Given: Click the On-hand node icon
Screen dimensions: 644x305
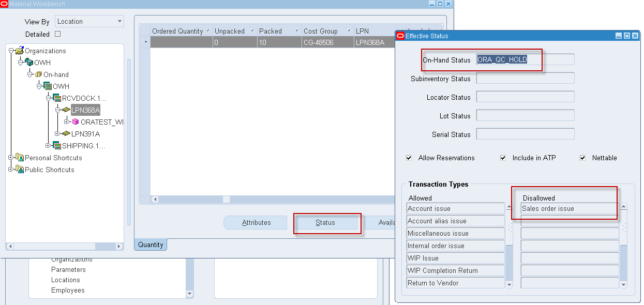Looking at the screenshot, I should (x=39, y=74).
